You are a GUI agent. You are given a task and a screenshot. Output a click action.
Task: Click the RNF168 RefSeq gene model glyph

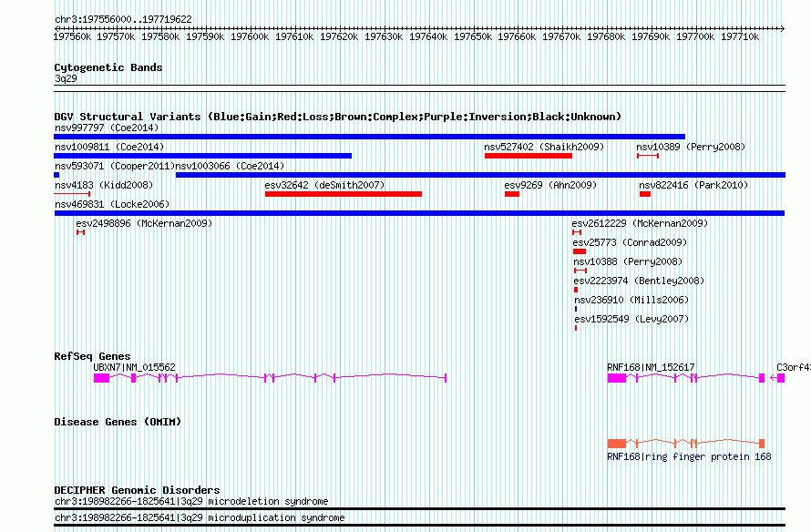(x=686, y=378)
